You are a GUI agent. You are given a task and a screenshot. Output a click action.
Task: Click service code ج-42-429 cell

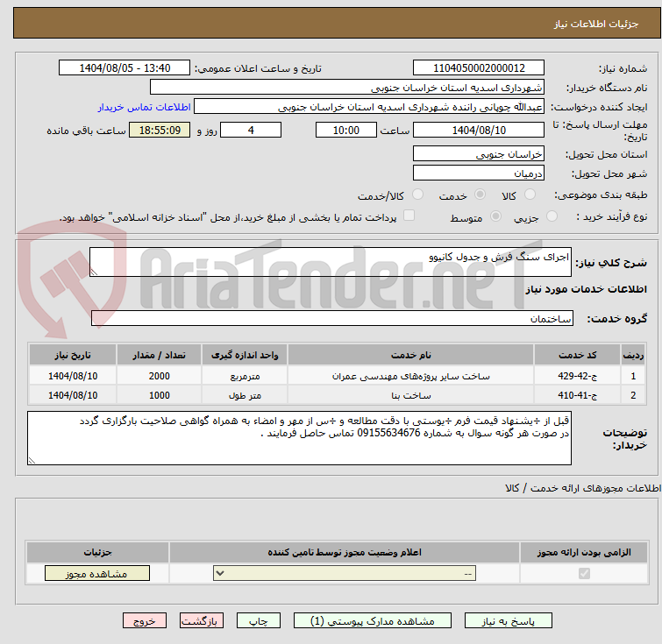(577, 376)
